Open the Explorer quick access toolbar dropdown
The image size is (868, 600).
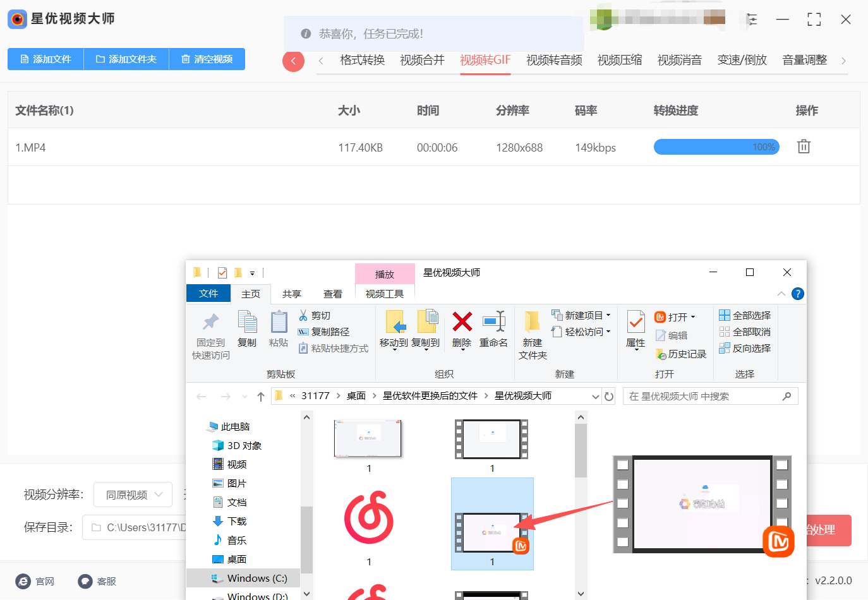pos(252,273)
